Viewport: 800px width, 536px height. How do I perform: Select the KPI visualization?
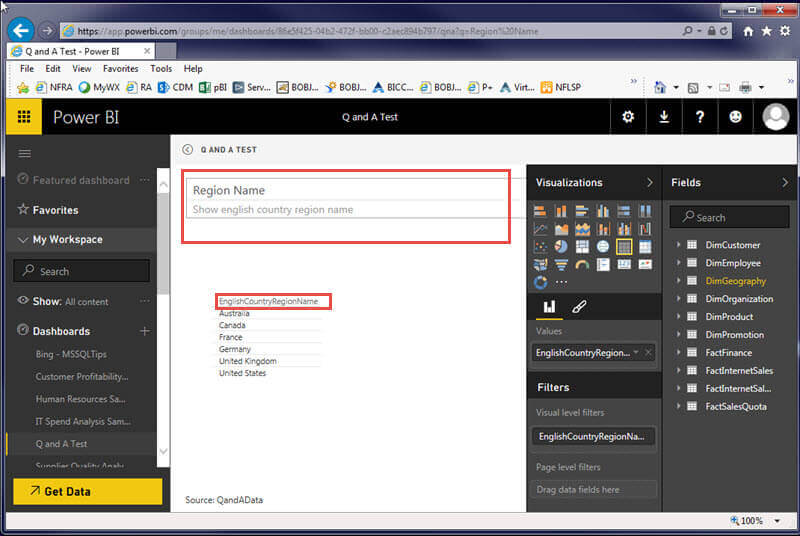(645, 264)
